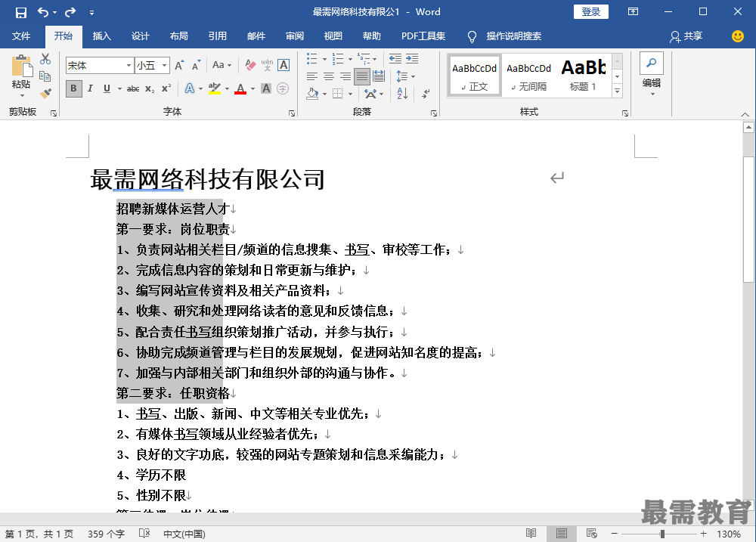Toggle show/hide paragraph marks

click(426, 93)
